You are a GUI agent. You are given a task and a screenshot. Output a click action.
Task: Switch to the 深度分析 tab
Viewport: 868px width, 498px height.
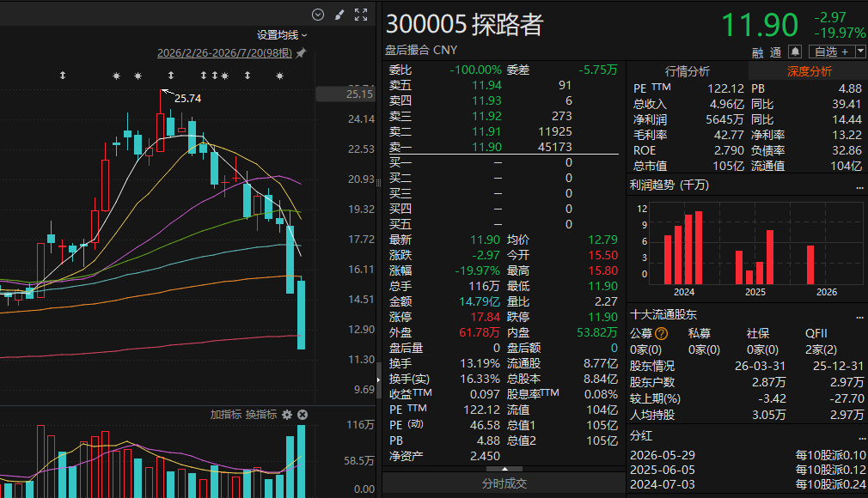point(809,71)
